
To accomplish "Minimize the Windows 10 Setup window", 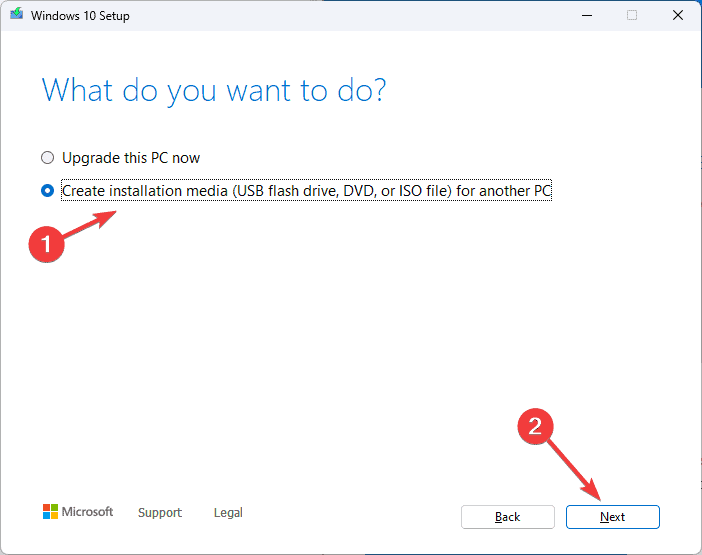I will pos(587,15).
